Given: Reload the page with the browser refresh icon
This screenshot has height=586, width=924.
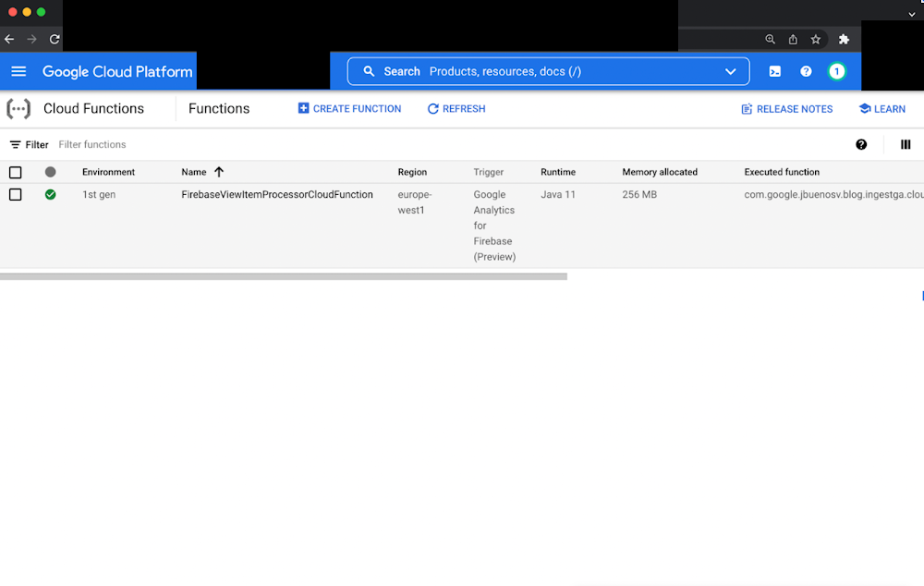Looking at the screenshot, I should point(55,40).
